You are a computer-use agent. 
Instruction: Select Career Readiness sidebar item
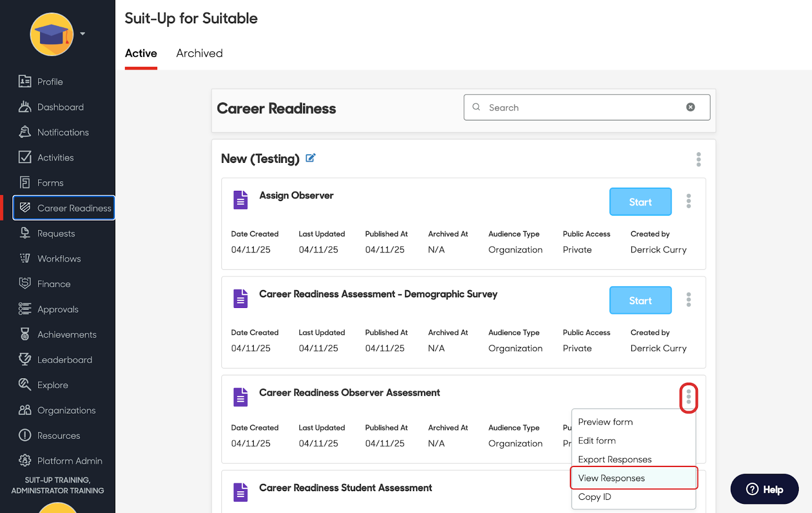click(x=64, y=208)
